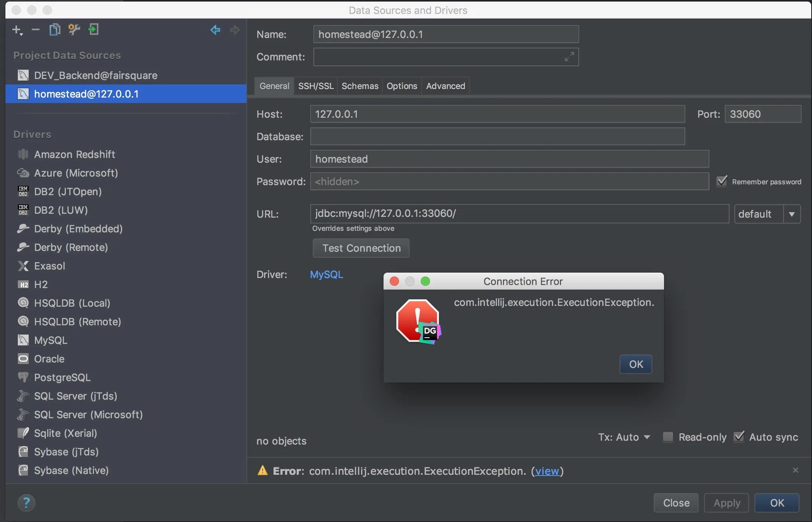This screenshot has width=812, height=522.
Task: Click the expand comment field icon
Action: [x=569, y=57]
